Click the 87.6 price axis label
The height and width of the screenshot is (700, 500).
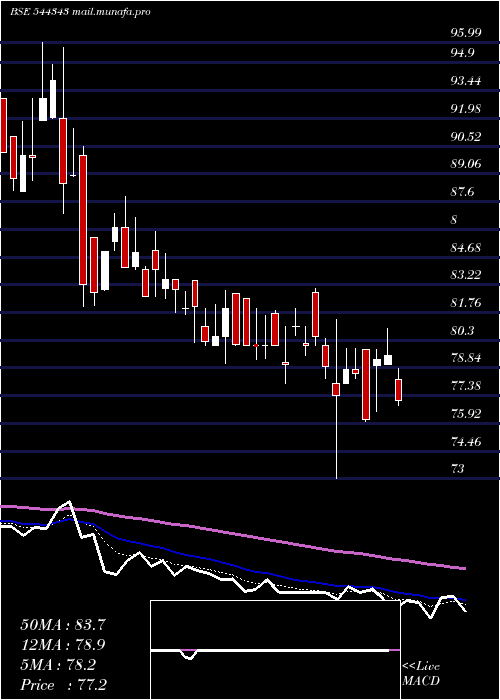(x=462, y=192)
